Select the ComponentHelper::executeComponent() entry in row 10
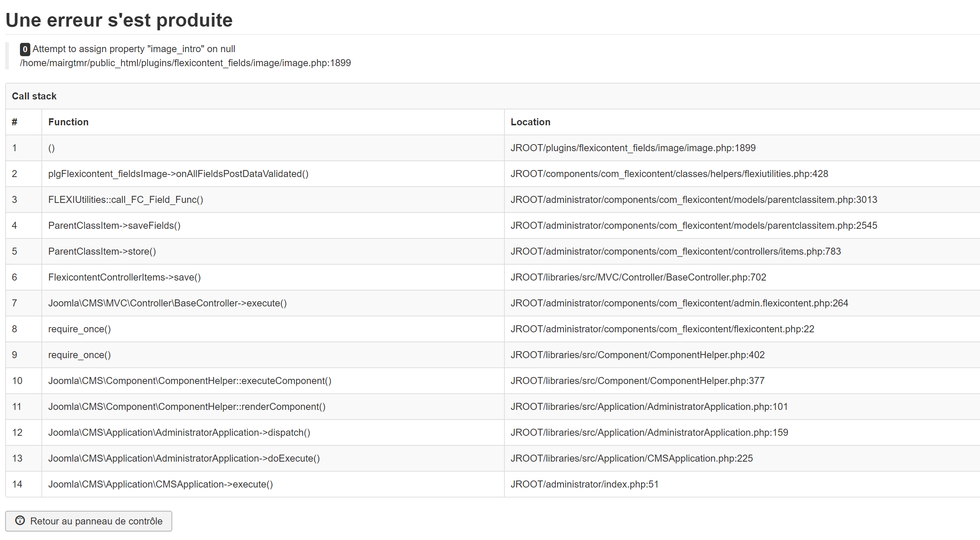This screenshot has width=980, height=540. point(190,381)
